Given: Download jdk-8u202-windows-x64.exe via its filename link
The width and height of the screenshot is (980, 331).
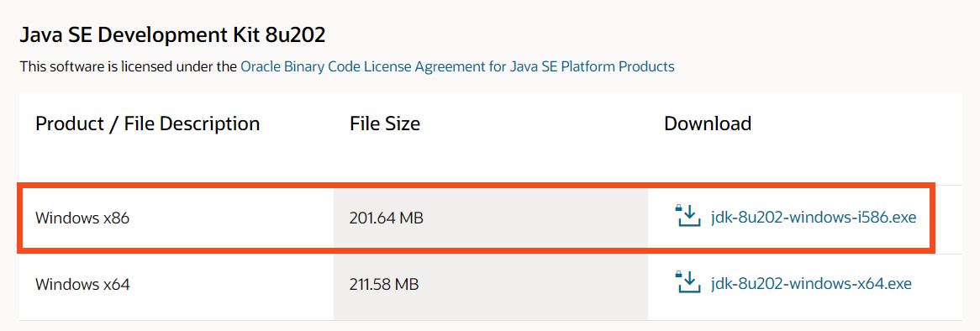Looking at the screenshot, I should 811,284.
